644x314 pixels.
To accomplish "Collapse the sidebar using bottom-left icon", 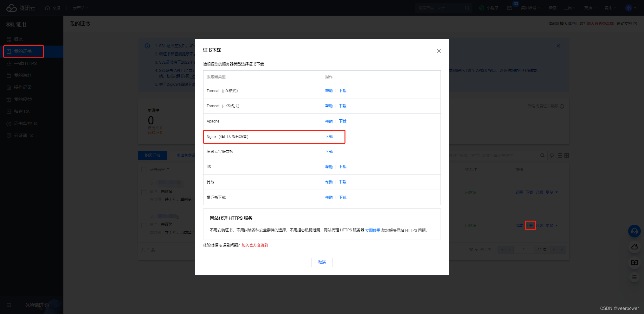I will (9, 305).
